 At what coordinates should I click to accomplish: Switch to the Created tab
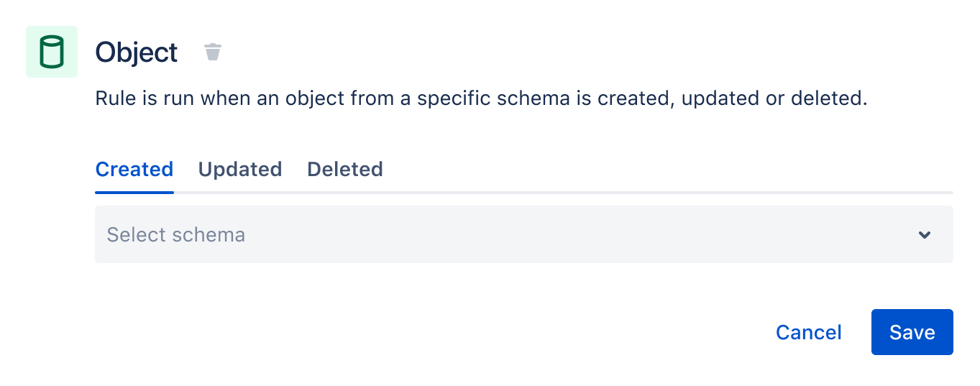[x=134, y=170]
